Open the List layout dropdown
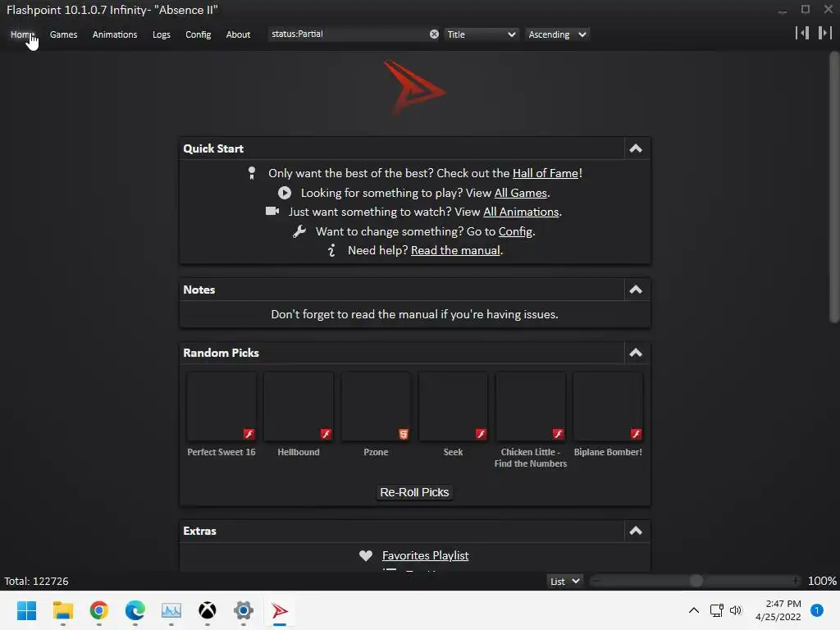Viewport: 840px width, 630px height. 565,582
